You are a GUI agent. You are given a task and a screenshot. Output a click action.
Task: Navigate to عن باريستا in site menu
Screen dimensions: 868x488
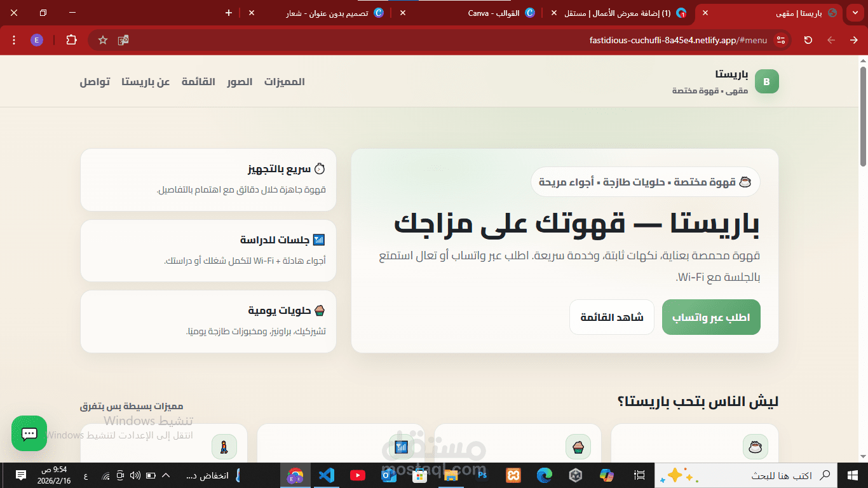(146, 81)
